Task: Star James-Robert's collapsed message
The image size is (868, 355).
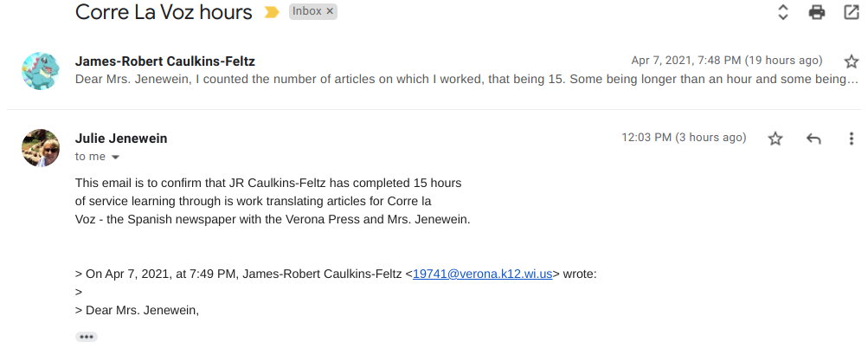Action: pos(851,61)
